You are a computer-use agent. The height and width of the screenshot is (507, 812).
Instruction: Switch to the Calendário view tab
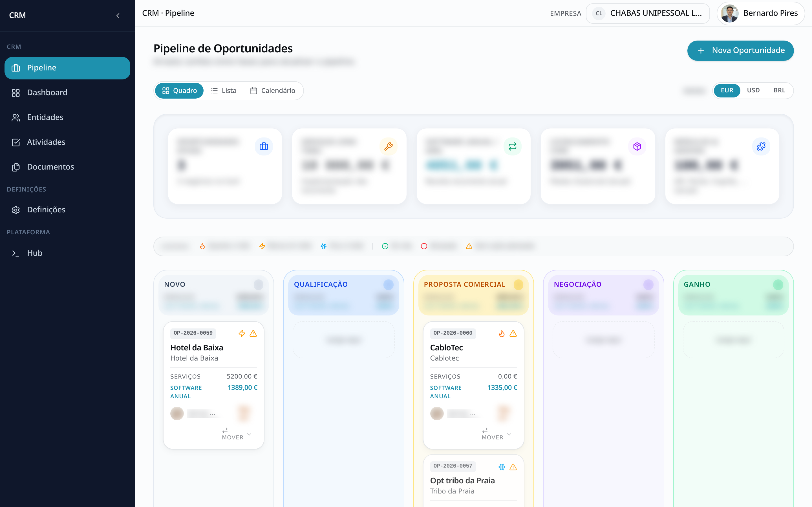(x=273, y=90)
